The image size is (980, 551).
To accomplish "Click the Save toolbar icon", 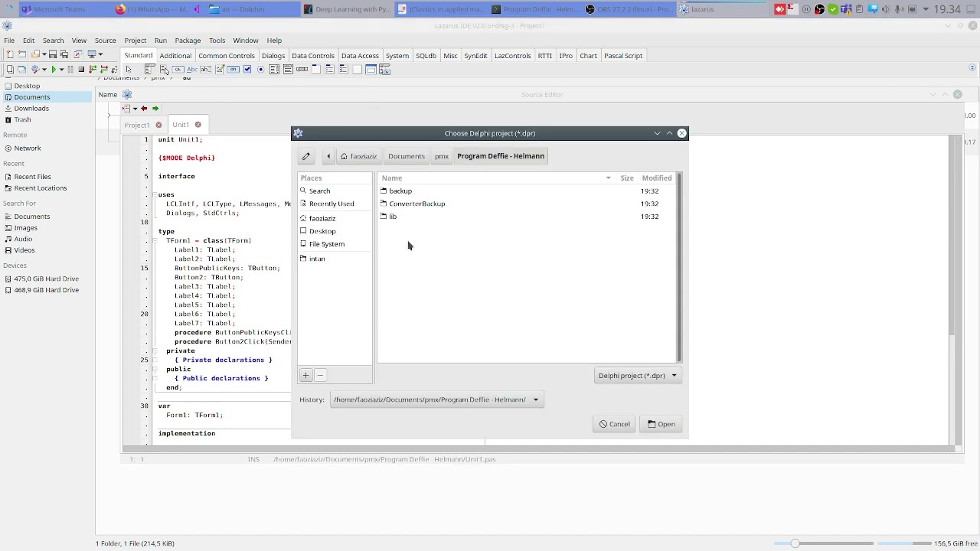I will 53,54.
